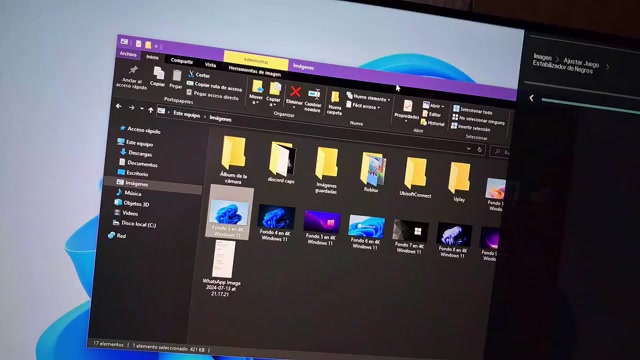Click the Anclar al acceso rápido pin icon
Image resolution: width=640 pixels, height=360 pixels.
coord(133,70)
